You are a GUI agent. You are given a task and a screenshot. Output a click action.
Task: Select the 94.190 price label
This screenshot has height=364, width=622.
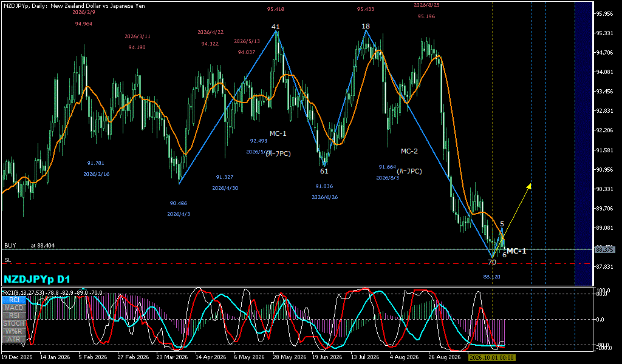click(x=137, y=47)
